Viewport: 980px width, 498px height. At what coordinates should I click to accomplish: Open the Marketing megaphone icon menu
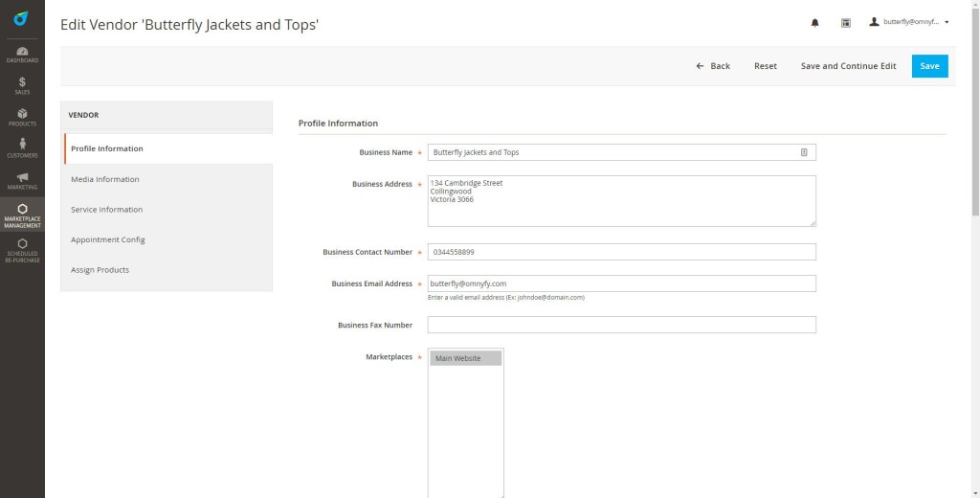pyautogui.click(x=22, y=181)
